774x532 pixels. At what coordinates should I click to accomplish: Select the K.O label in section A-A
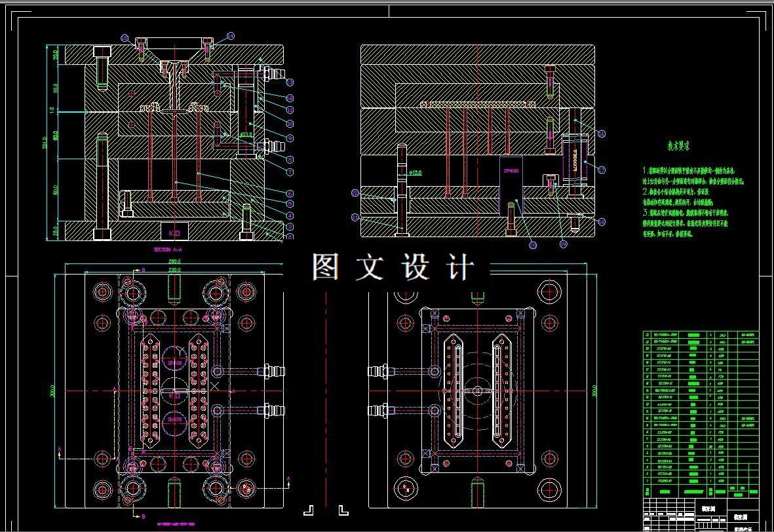click(175, 233)
